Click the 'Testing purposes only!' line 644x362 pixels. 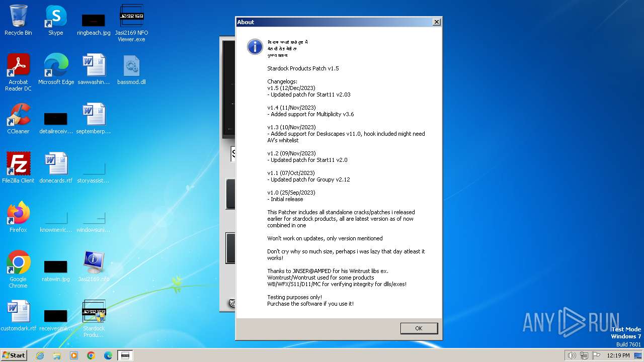tap(294, 297)
